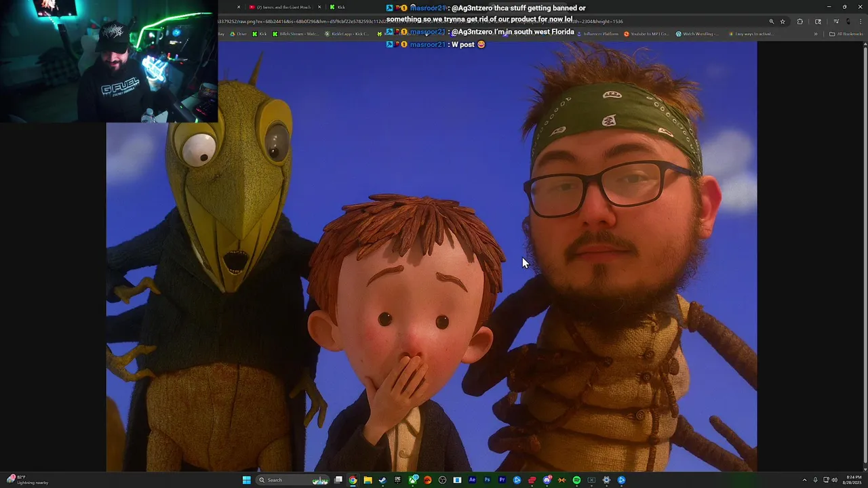This screenshot has width=868, height=488.
Task: Open Adobe Photoshop from the taskbar
Action: pos(487,480)
